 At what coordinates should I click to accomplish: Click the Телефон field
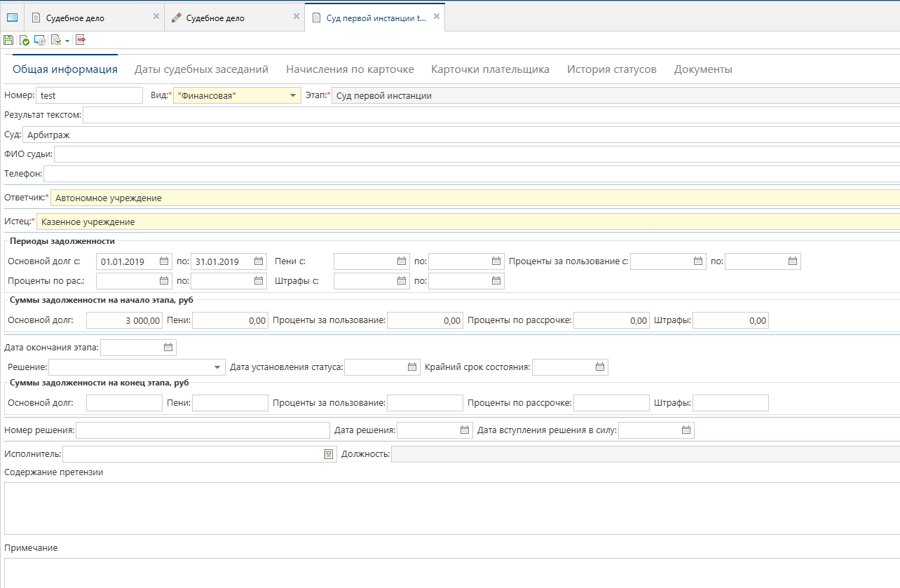click(472, 174)
